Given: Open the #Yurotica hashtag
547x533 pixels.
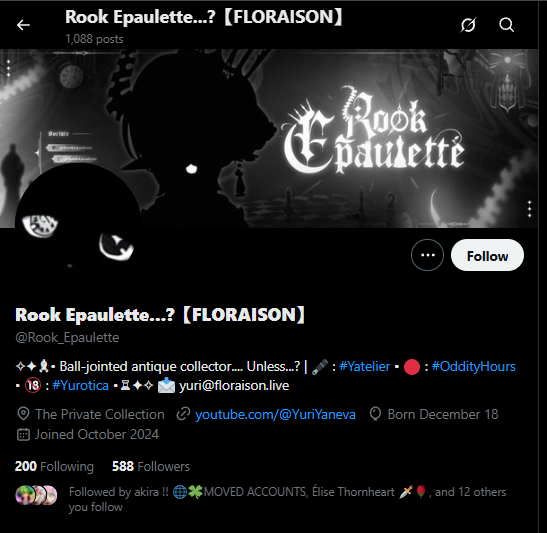Looking at the screenshot, I should [80, 385].
